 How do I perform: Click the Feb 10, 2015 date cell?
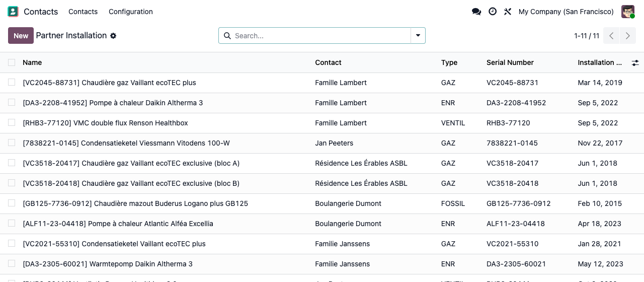600,203
